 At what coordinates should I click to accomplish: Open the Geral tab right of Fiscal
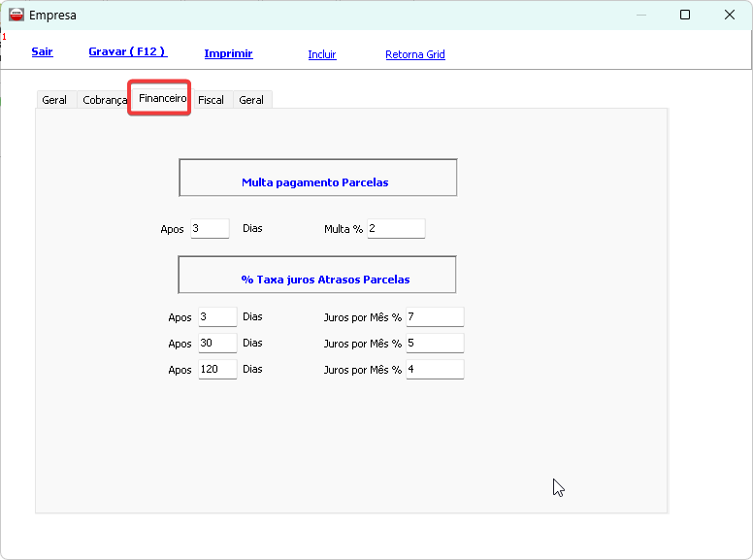coord(251,100)
